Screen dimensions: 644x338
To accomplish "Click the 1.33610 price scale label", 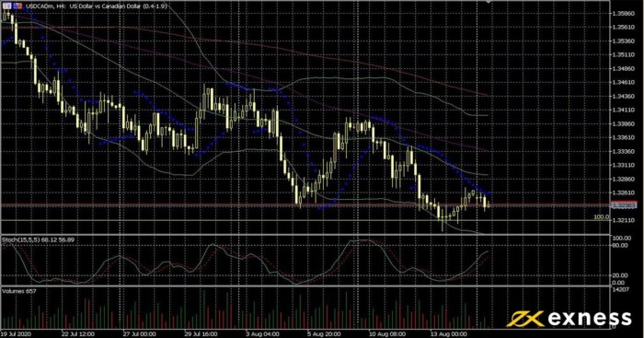I will (x=624, y=137).
